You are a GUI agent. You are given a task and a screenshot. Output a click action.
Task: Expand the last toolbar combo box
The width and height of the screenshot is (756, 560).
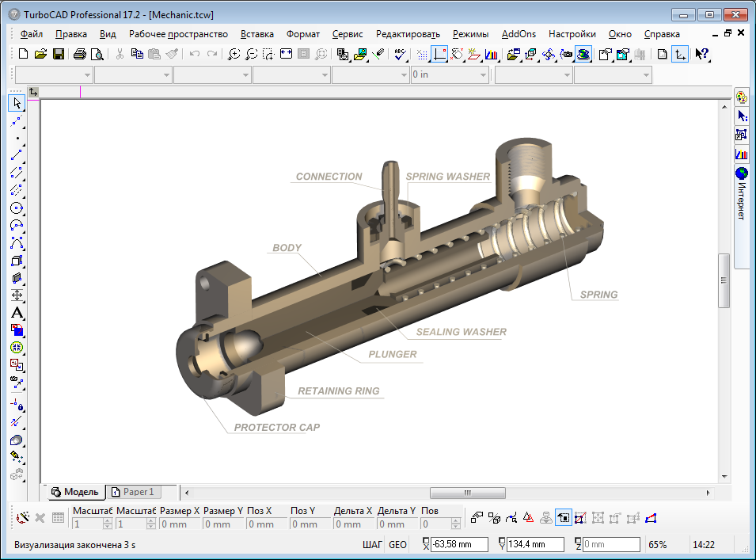pyautogui.click(x=646, y=75)
